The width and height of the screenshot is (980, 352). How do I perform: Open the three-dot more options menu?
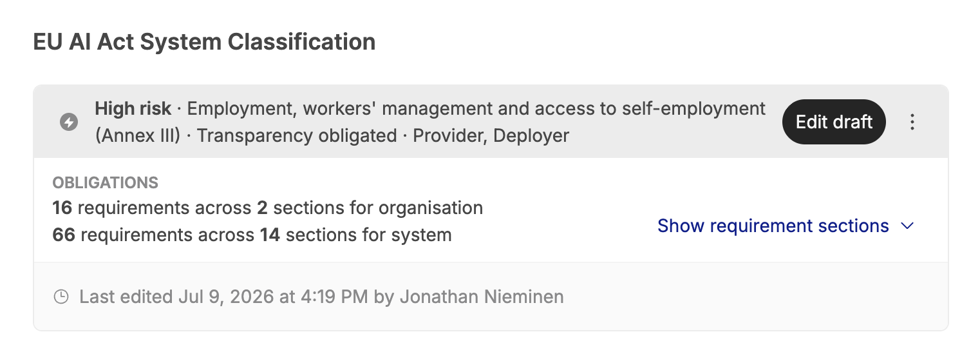912,122
